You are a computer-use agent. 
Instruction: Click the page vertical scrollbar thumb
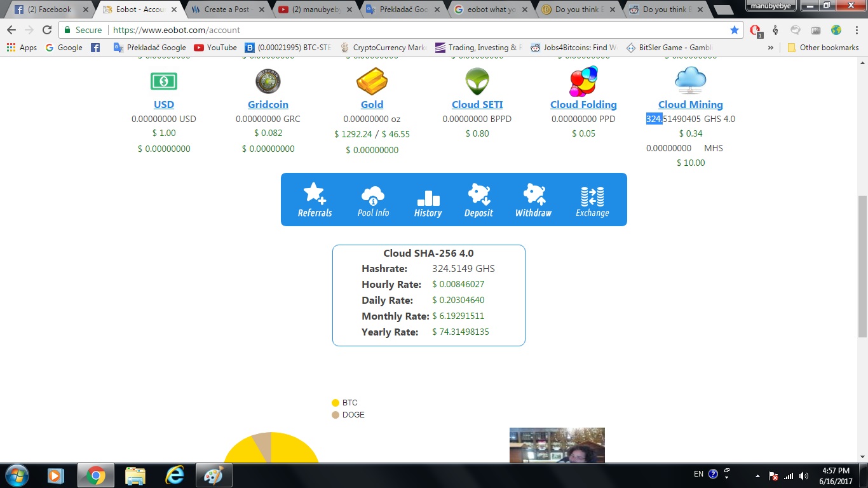(862, 266)
